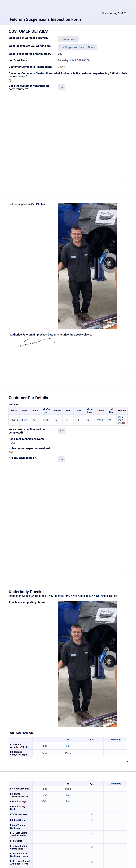Click the road test note 'Ghil'
Screen dimensions: 136x868
click(x=11, y=452)
